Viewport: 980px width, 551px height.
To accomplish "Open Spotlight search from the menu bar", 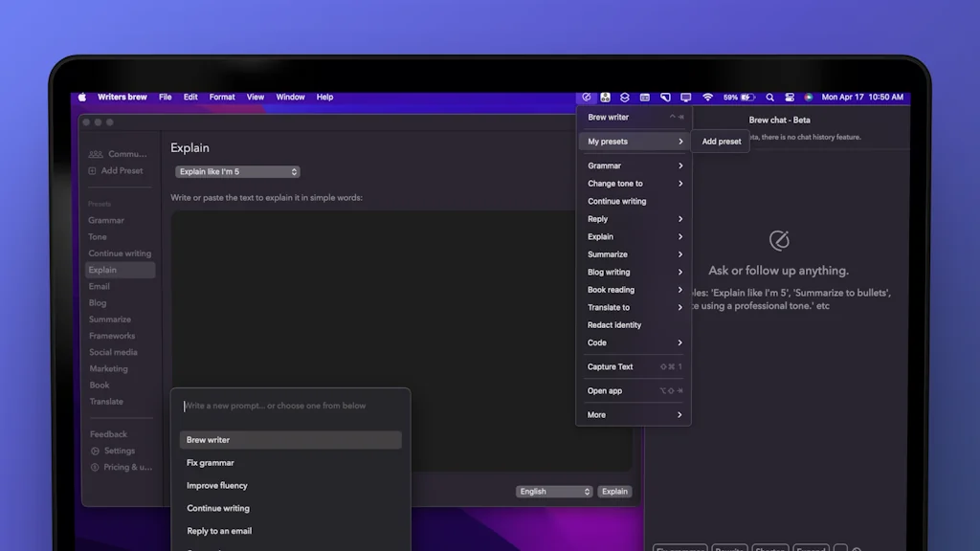I will point(769,97).
